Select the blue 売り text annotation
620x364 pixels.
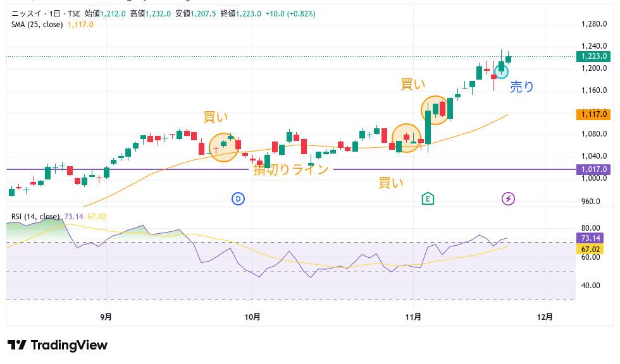click(x=522, y=87)
